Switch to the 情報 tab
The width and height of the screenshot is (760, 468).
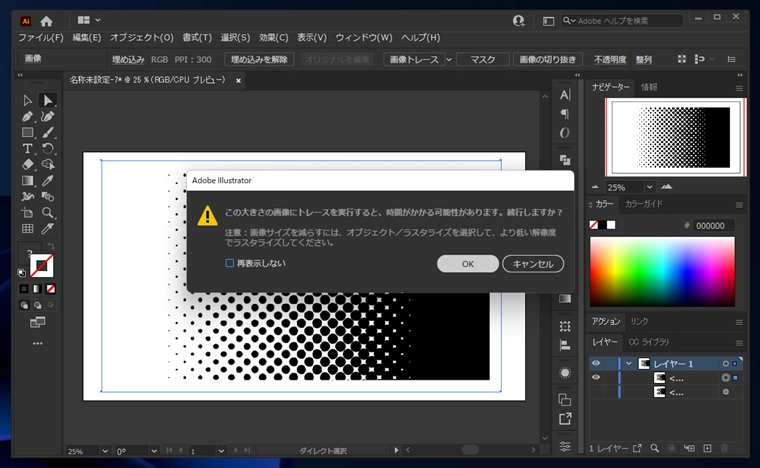point(649,87)
